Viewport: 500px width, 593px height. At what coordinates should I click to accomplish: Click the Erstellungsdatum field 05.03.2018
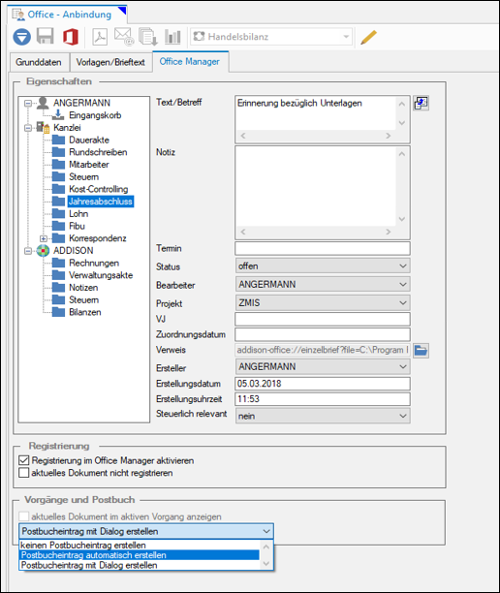coord(322,383)
